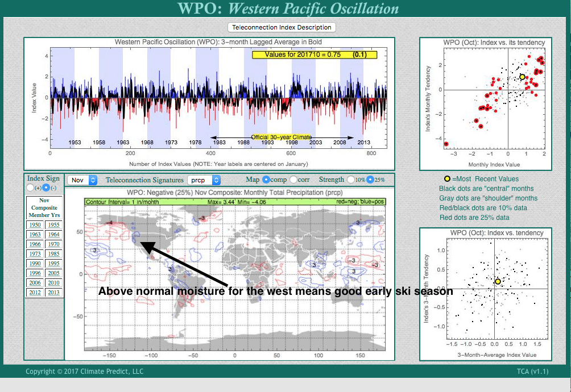This screenshot has width=571, height=392.
Task: Click the 'red=neg; blue=pos' legend text
Action: (360, 202)
